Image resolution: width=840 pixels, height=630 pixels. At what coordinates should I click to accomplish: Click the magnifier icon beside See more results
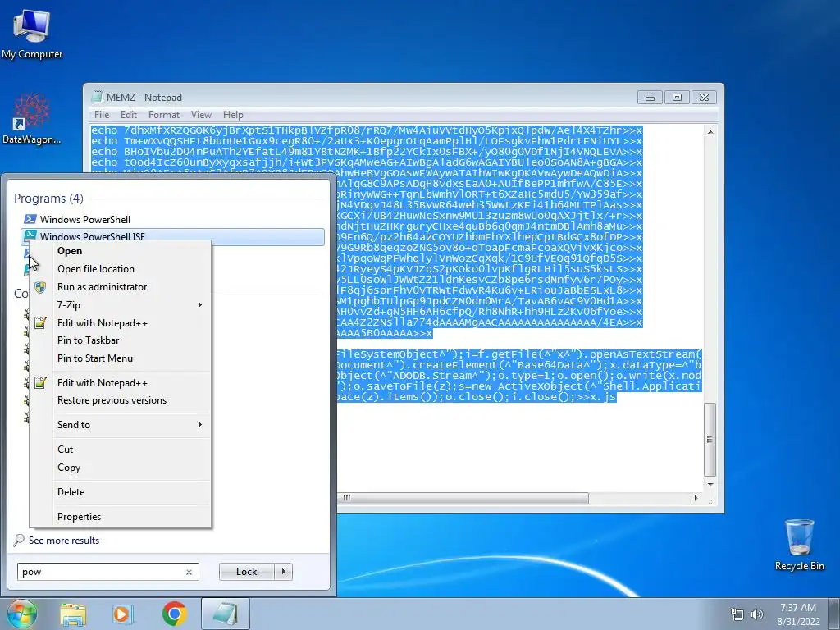pos(19,540)
